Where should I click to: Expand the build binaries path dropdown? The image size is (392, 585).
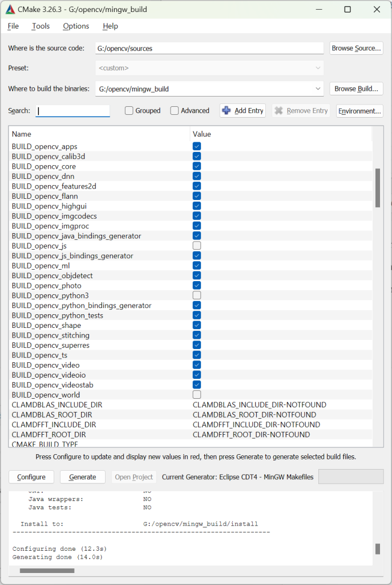pyautogui.click(x=318, y=89)
